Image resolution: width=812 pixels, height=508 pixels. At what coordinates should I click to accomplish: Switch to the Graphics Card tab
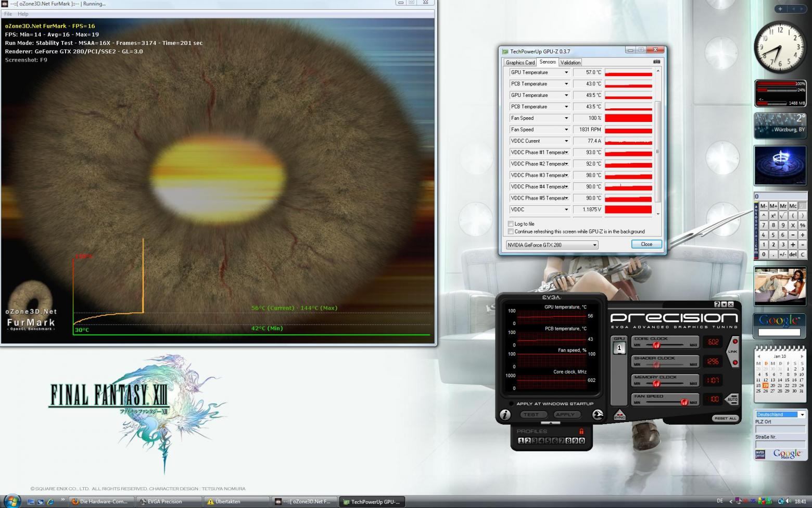(x=520, y=63)
